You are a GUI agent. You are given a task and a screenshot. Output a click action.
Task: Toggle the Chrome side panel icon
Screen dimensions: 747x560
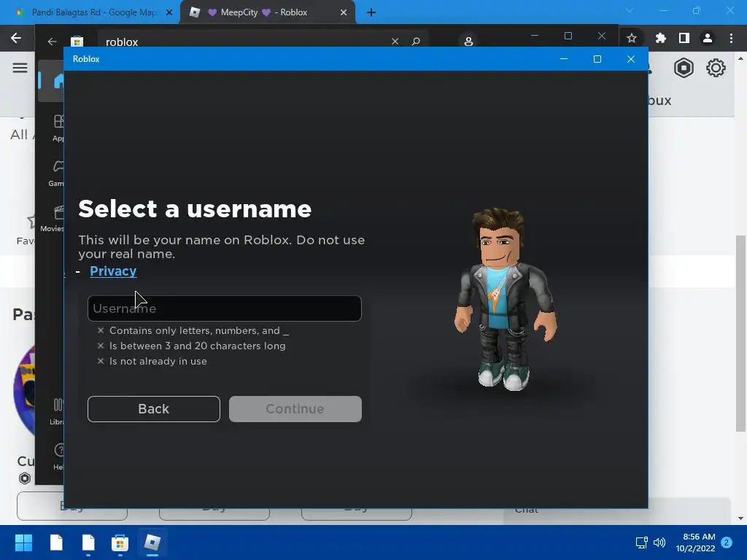[x=684, y=38]
